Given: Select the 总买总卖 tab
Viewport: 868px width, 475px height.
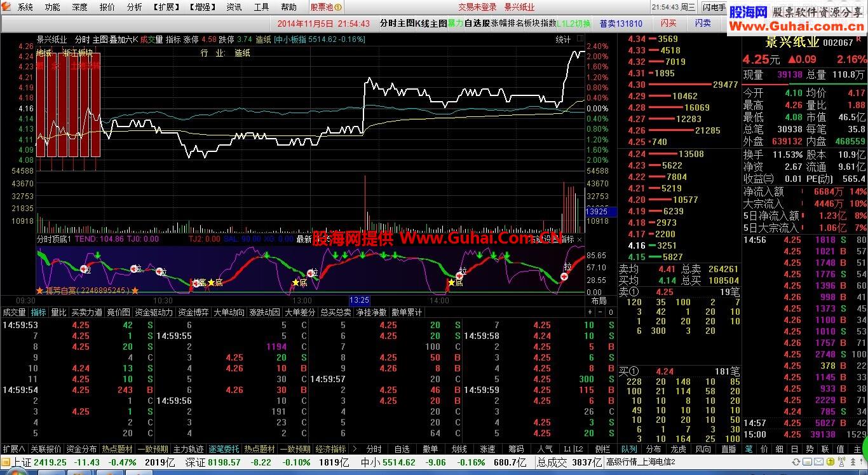Looking at the screenshot, I should point(336,312).
